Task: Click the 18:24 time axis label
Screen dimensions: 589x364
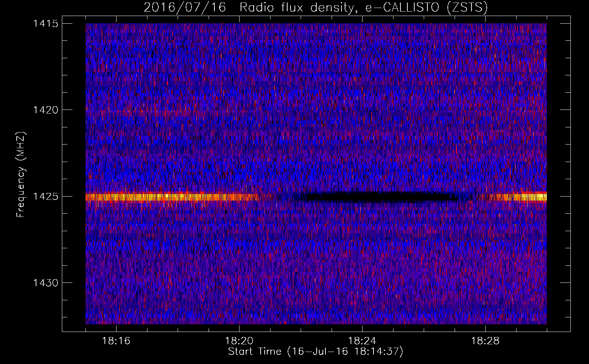Action: (362, 341)
